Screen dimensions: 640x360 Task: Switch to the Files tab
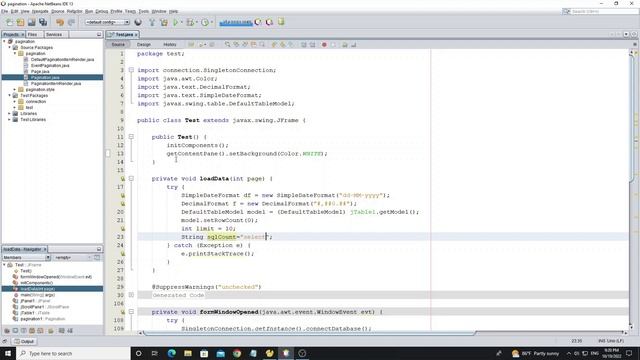33,35
